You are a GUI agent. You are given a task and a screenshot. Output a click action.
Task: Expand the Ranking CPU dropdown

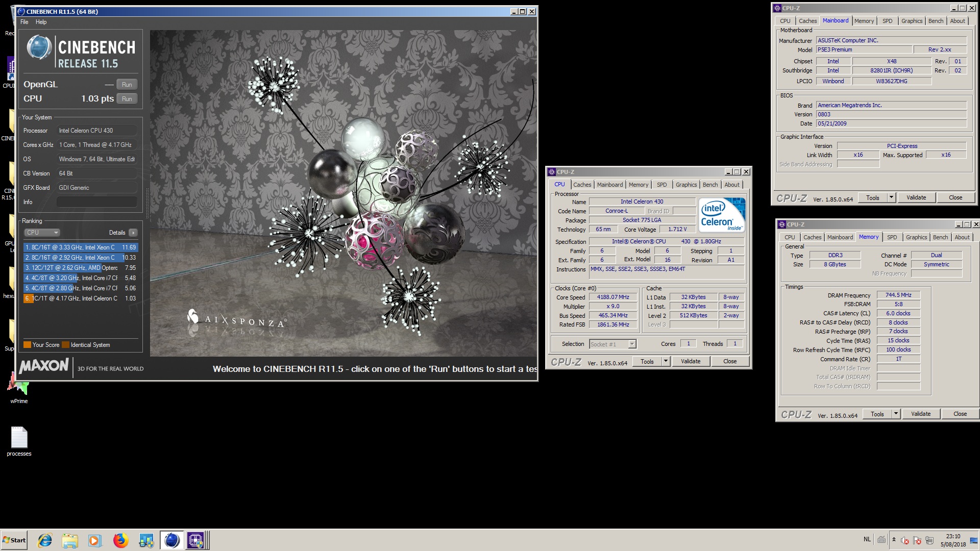[x=42, y=233]
